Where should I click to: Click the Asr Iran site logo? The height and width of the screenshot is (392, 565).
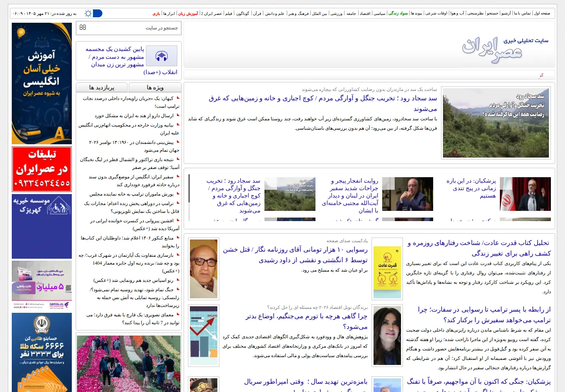coord(505,50)
